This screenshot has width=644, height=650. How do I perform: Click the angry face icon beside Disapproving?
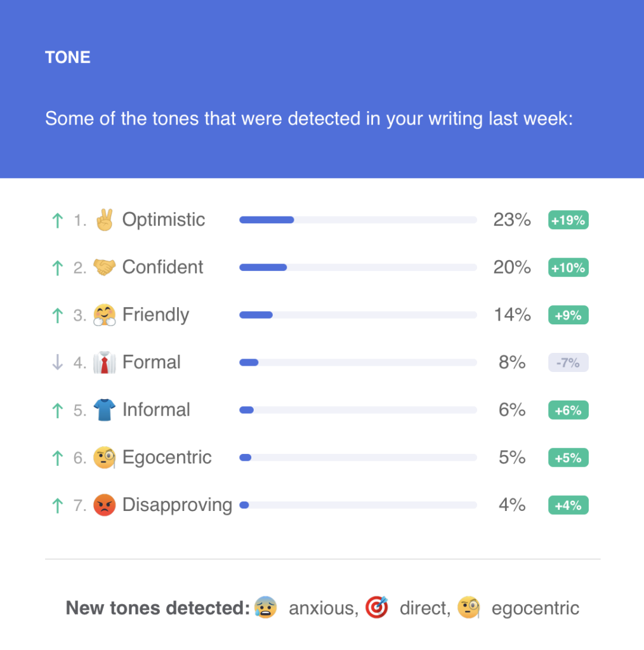click(x=105, y=505)
